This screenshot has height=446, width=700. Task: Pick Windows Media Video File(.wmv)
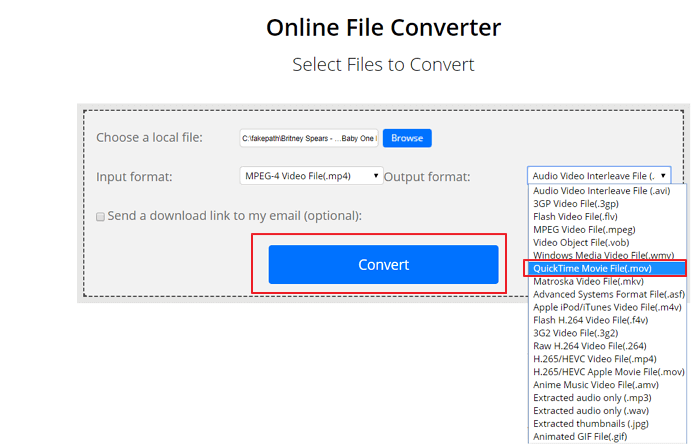pyautogui.click(x=607, y=255)
